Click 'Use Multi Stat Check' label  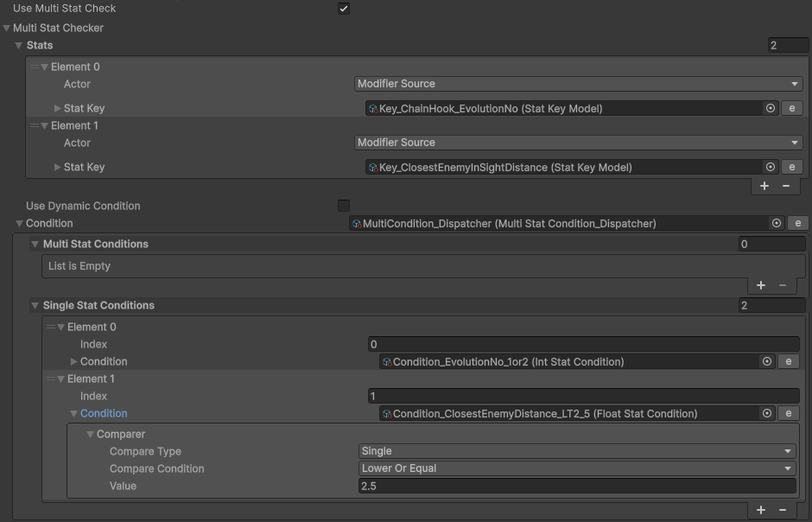click(64, 9)
